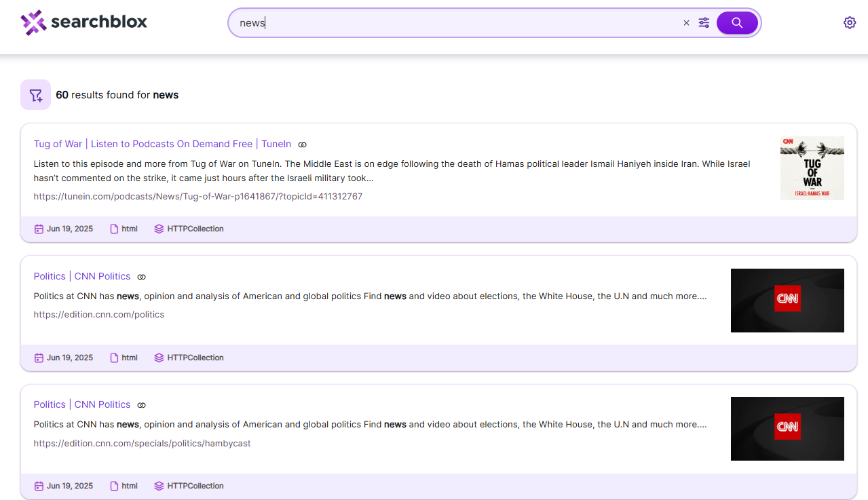868x500 pixels.
Task: Open Politics | CNN Politics title for edition.cnn.com/politics
Action: [x=82, y=276]
